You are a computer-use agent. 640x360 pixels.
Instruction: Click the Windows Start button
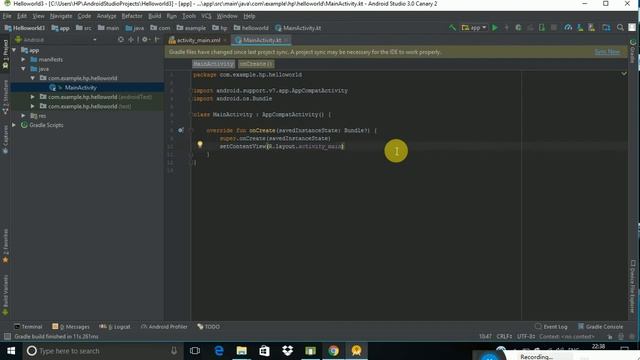click(x=11, y=351)
